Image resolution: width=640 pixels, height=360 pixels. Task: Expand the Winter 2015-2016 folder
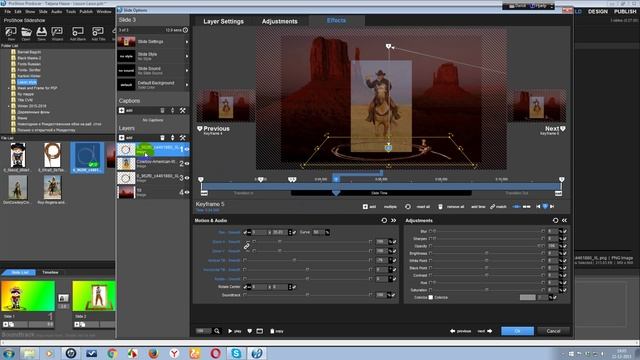click(9, 106)
